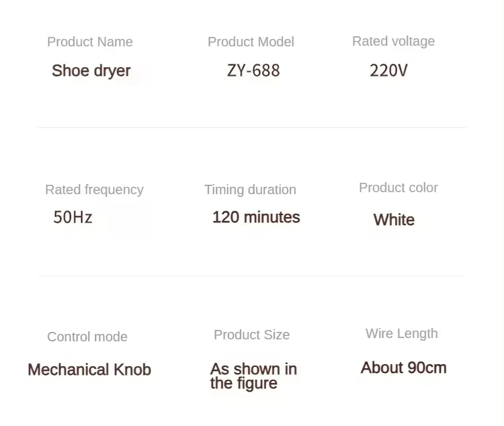Select the "As shown in the figure" text
Viewport: 504px width, 426px height.
coord(253,376)
